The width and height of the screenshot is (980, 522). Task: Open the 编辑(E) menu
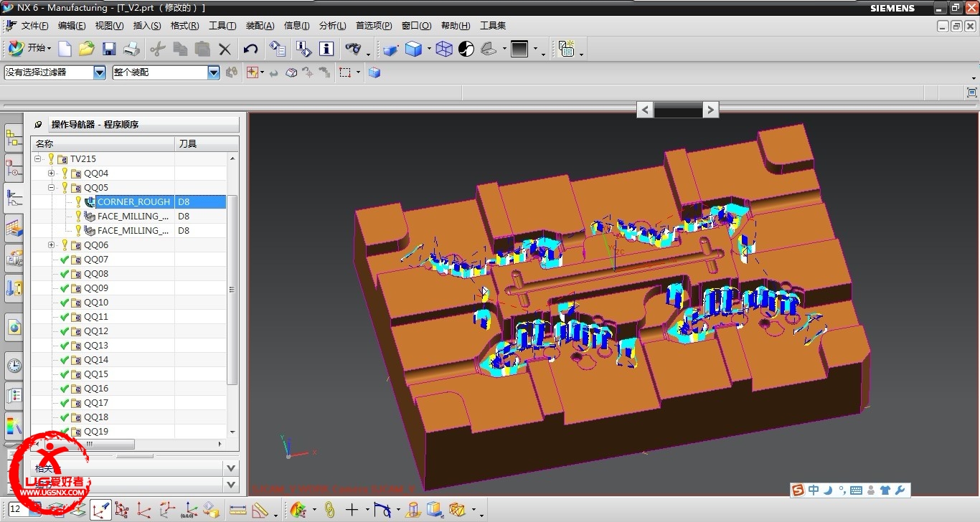click(72, 26)
